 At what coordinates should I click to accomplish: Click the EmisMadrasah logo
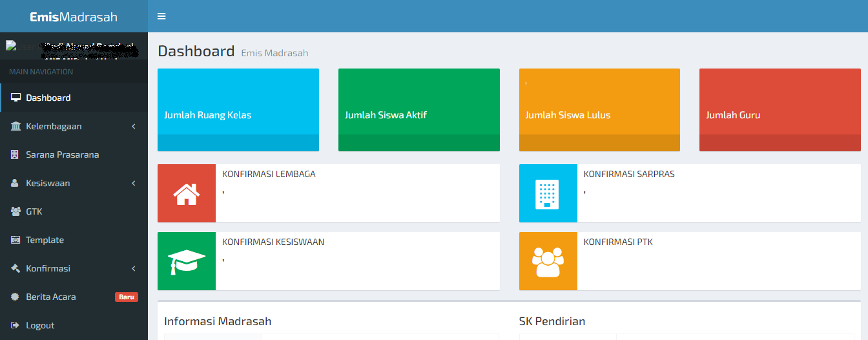[x=74, y=17]
